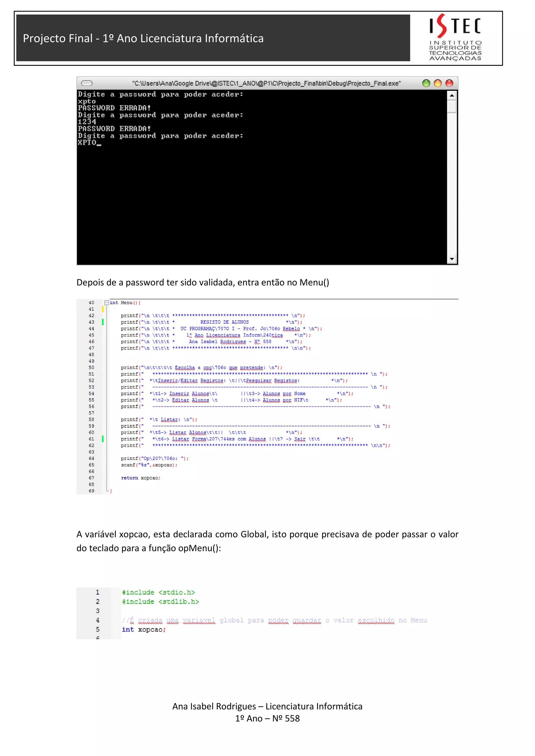The image size is (535, 756).
Task: Click header title 'Projecto Final - 1º Ano Licenciatura Informática'
Action: [x=143, y=38]
